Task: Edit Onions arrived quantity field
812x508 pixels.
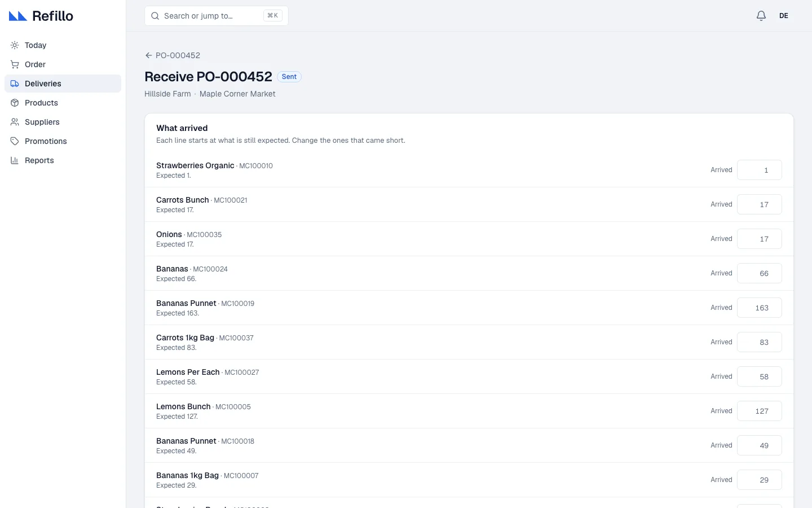Action: (x=760, y=239)
